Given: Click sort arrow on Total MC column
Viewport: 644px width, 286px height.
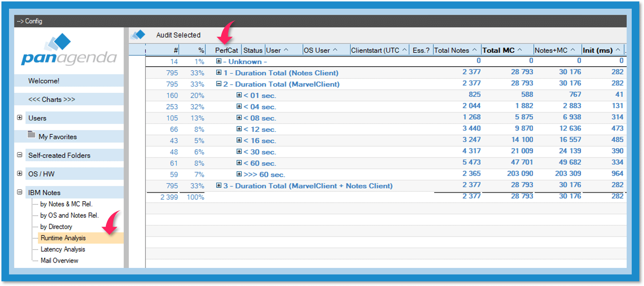Looking at the screenshot, I should click(520, 50).
